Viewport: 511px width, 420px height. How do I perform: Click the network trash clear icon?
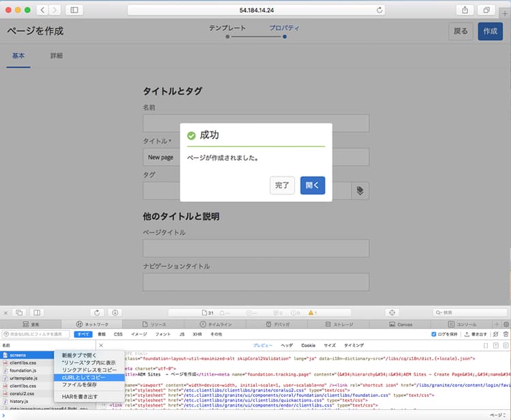pyautogui.click(x=506, y=334)
